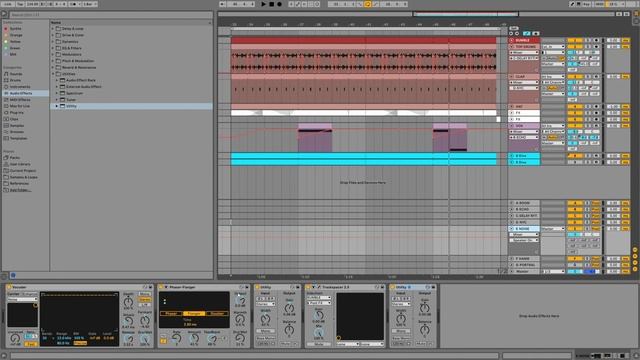
Task: Expand the Drive & Color folder
Action: coord(53,35)
